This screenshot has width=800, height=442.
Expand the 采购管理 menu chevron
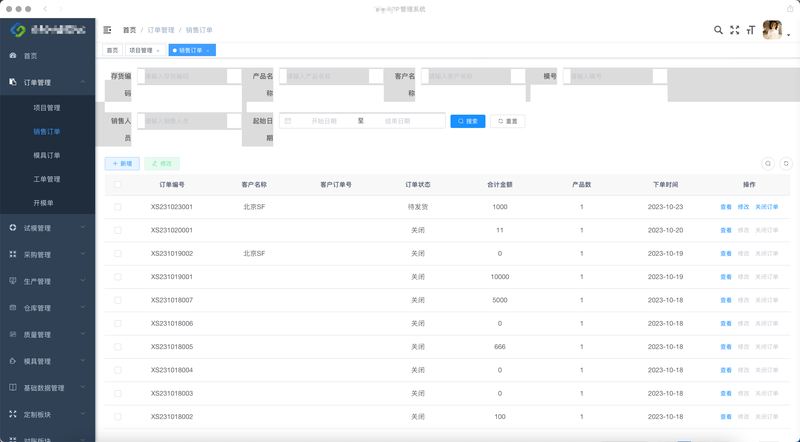coord(83,254)
